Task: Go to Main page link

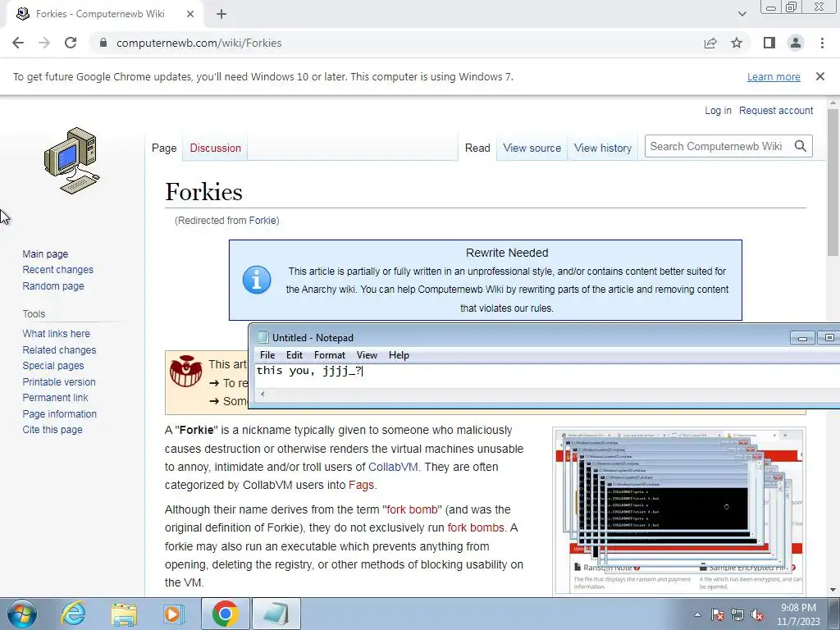Action: point(45,254)
